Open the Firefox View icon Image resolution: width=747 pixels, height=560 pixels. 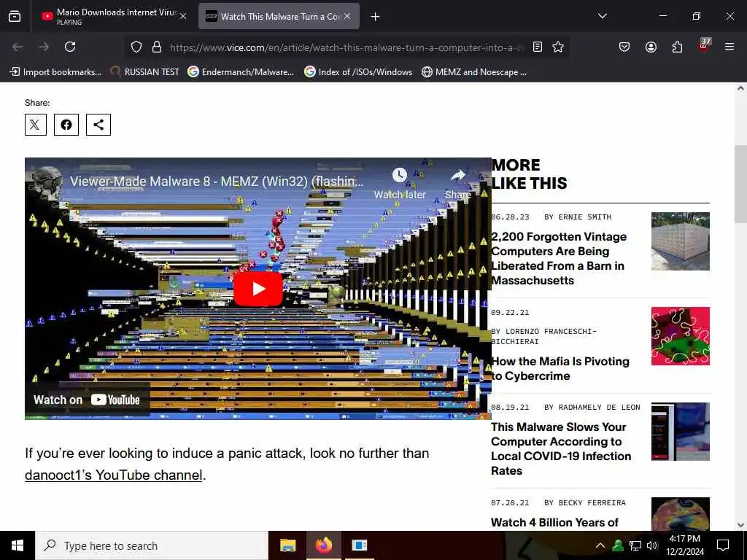click(15, 17)
